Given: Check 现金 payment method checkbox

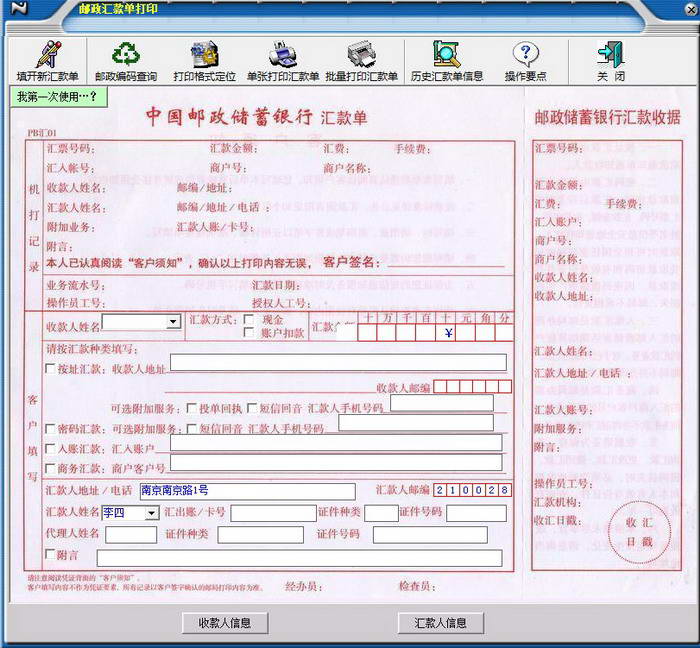Looking at the screenshot, I should (249, 319).
